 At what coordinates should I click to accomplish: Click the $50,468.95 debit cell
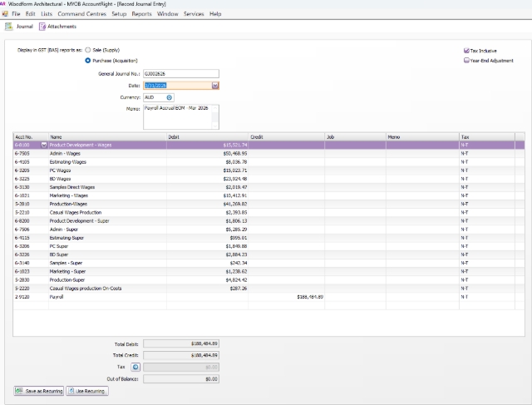[x=207, y=154]
